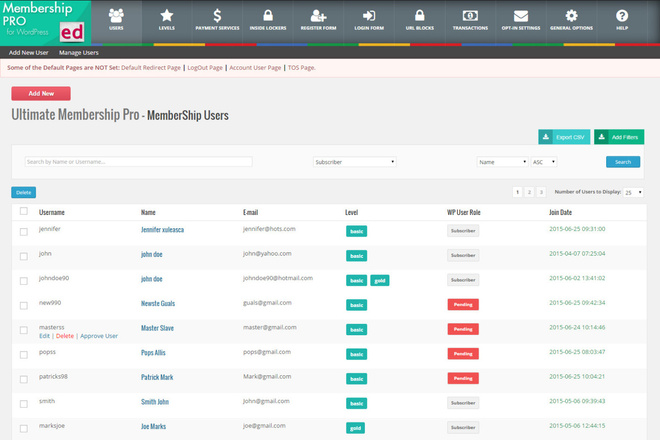Image resolution: width=660 pixels, height=440 pixels.
Task: Click Pending status badge for new990
Action: coord(463,304)
